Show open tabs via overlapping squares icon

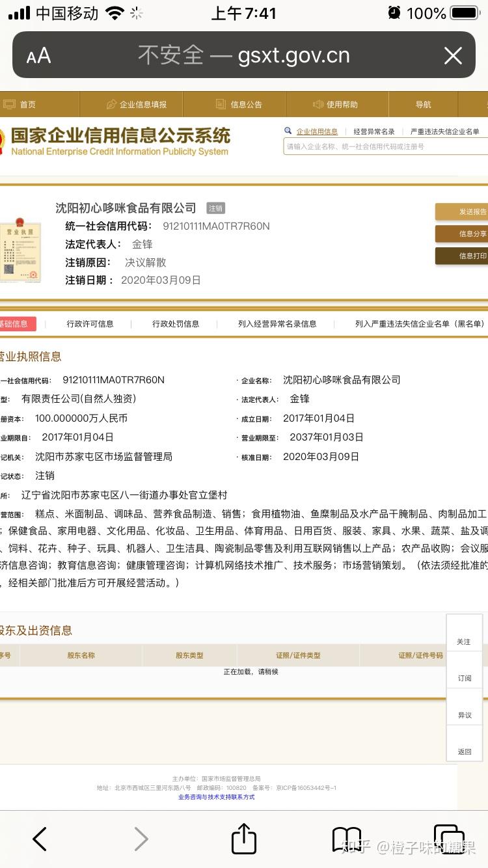tap(449, 839)
